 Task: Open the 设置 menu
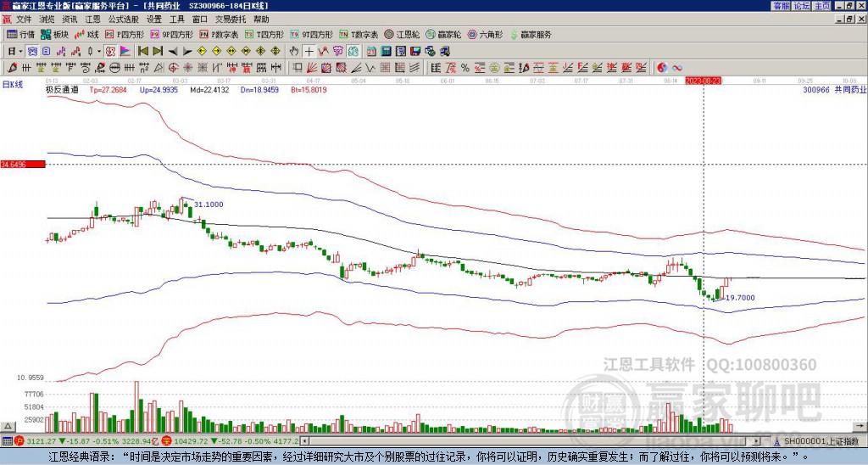pyautogui.click(x=154, y=20)
